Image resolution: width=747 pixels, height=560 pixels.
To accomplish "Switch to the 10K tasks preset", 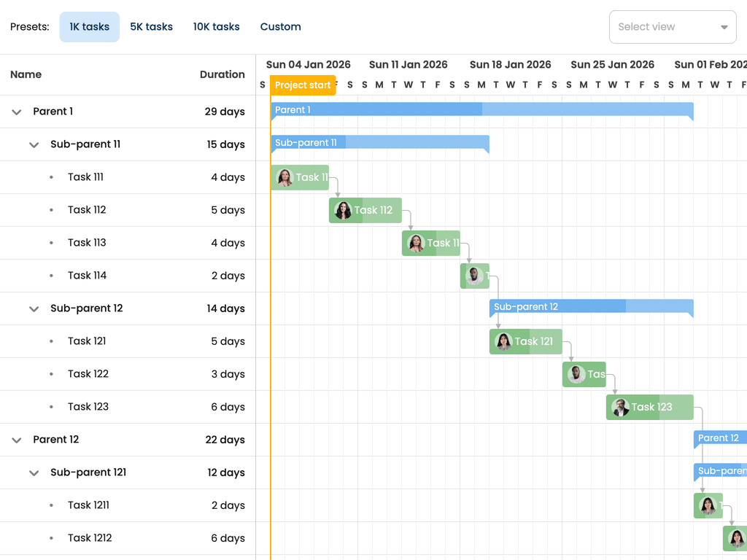I will pos(216,26).
